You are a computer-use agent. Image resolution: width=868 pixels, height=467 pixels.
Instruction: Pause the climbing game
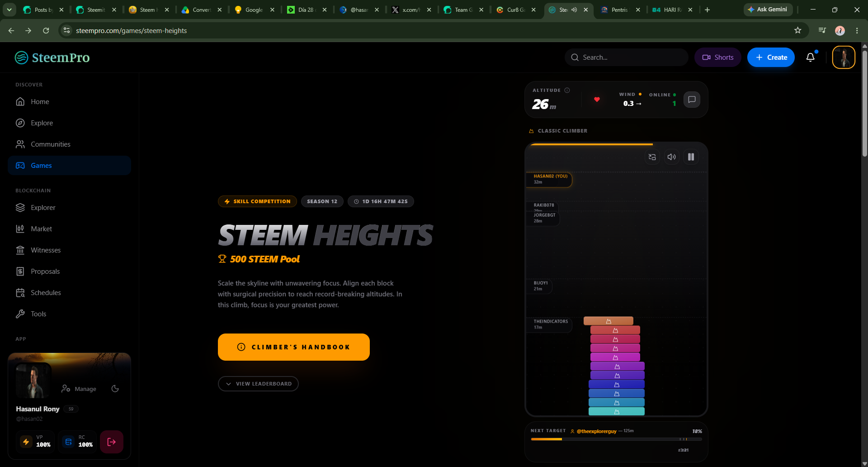pos(691,157)
